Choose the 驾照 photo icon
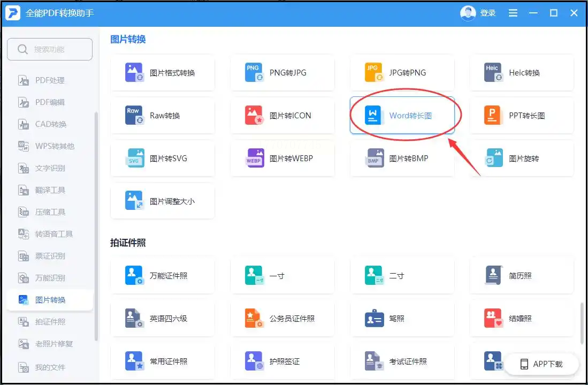Screen dimensions: 588x385 pos(373,318)
